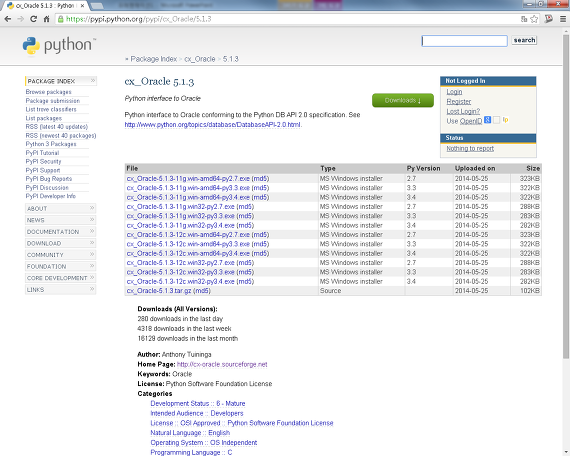
Task: Open PyPI Tutorial in the sidebar
Action: [x=42, y=153]
